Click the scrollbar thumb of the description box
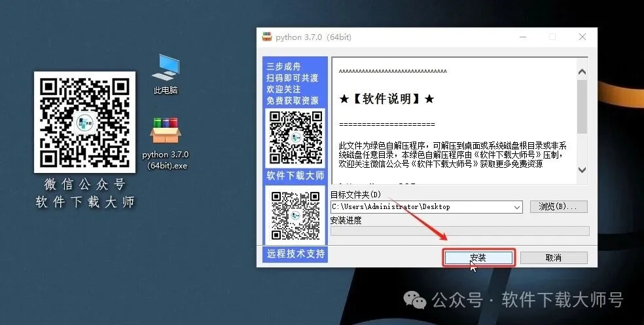Viewport: 644px width, 325px height. (582, 107)
